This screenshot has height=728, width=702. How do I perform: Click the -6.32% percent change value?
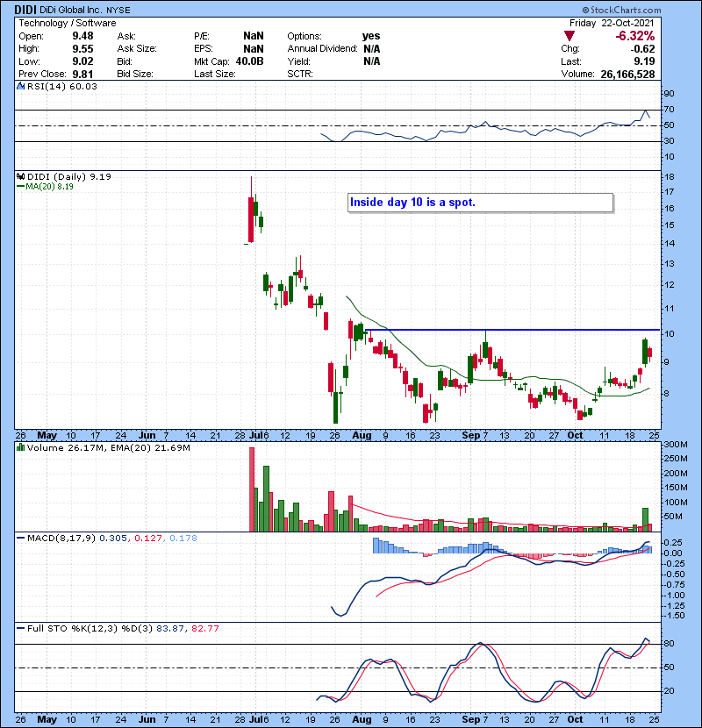[x=634, y=36]
